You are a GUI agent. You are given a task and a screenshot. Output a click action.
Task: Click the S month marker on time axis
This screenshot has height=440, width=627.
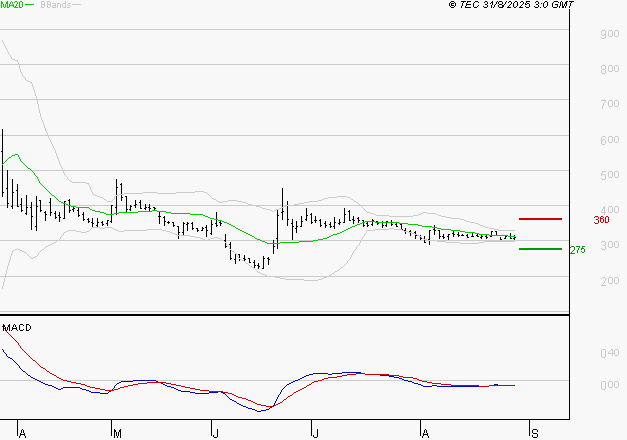point(535,434)
